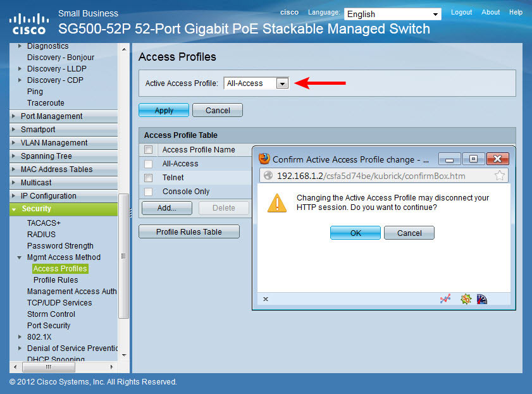Click the Cisco logo in header

click(x=29, y=24)
